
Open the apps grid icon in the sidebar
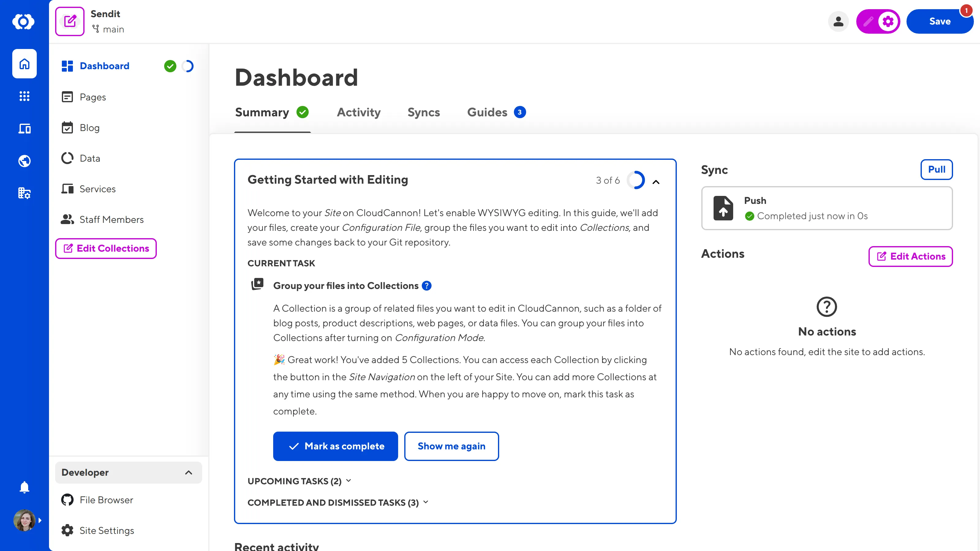24,96
